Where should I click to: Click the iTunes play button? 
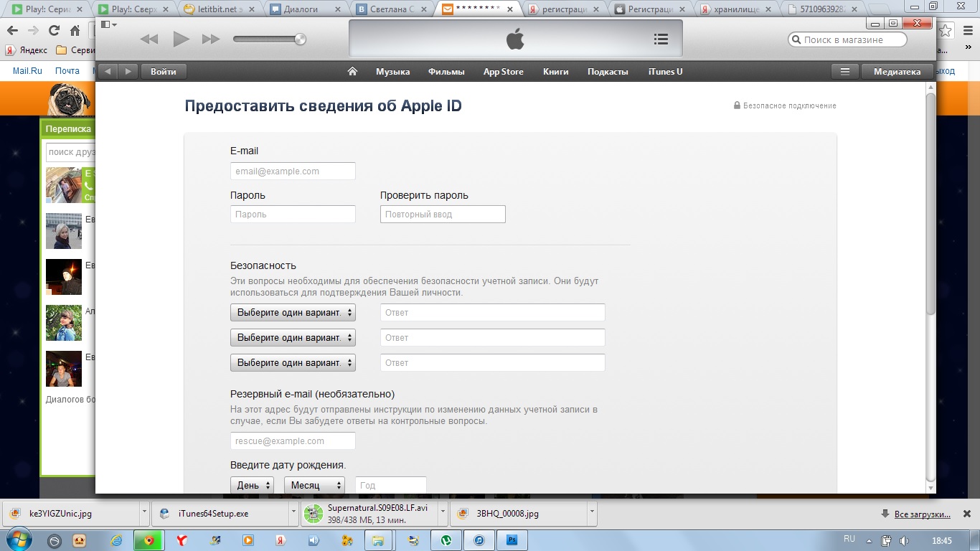[181, 39]
